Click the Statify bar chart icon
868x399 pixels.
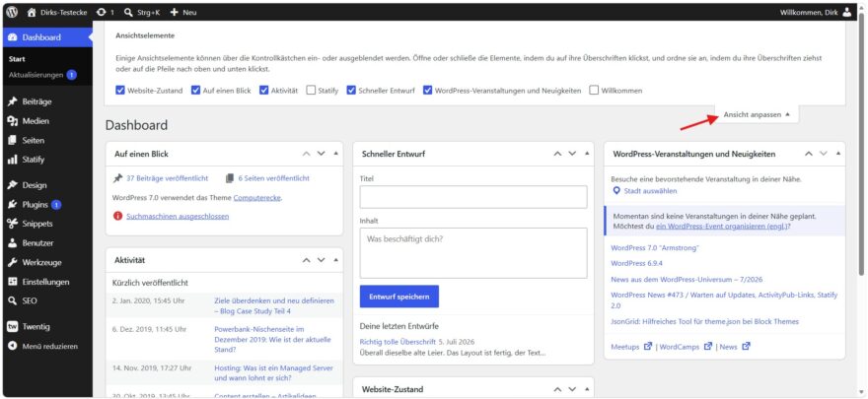point(13,160)
